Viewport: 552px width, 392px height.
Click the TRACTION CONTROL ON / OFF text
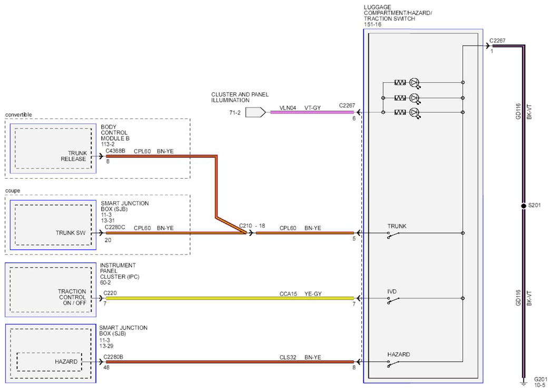(72, 297)
